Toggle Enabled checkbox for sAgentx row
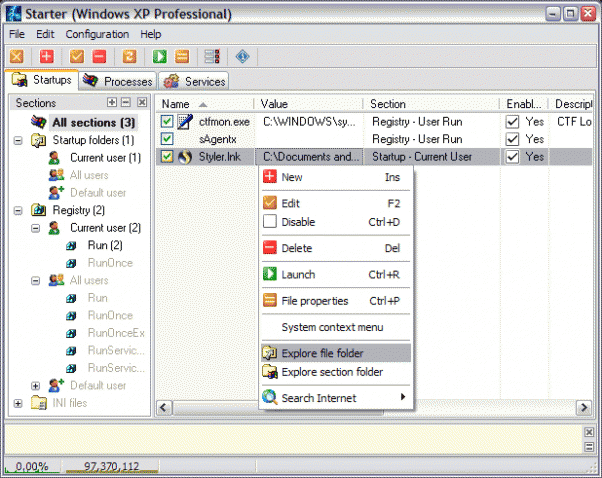 point(513,139)
